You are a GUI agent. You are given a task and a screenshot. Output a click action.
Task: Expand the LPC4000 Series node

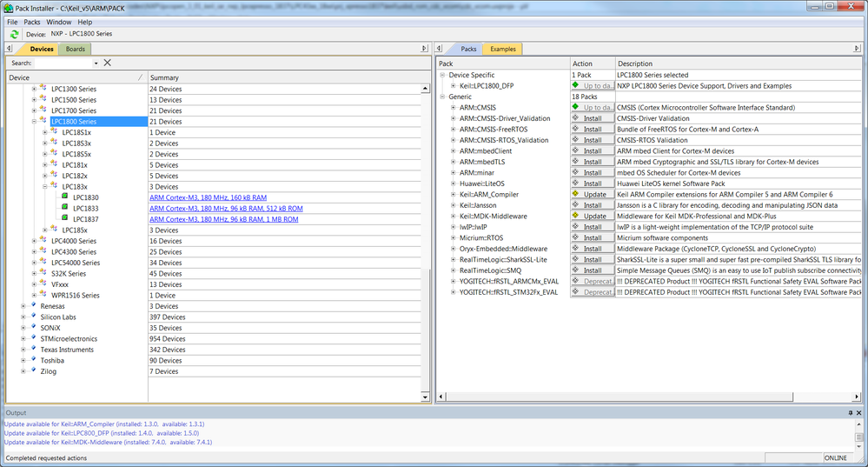click(35, 241)
